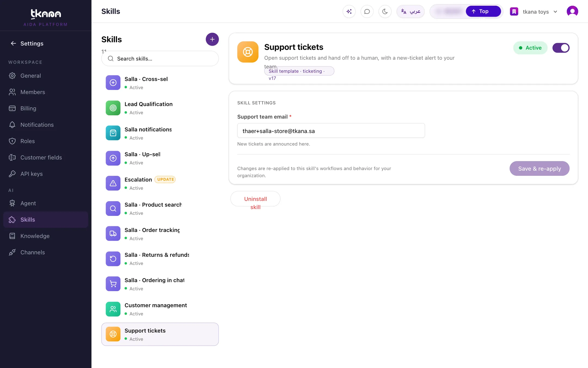Select the Salla Order tracking truck icon
Viewport: 588px width, 368px height.
click(x=113, y=234)
